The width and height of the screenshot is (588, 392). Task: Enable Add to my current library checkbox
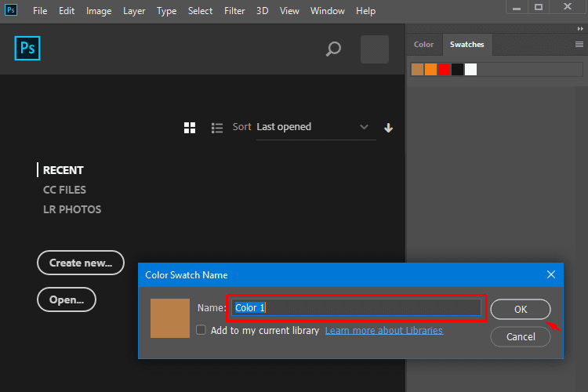pos(201,330)
